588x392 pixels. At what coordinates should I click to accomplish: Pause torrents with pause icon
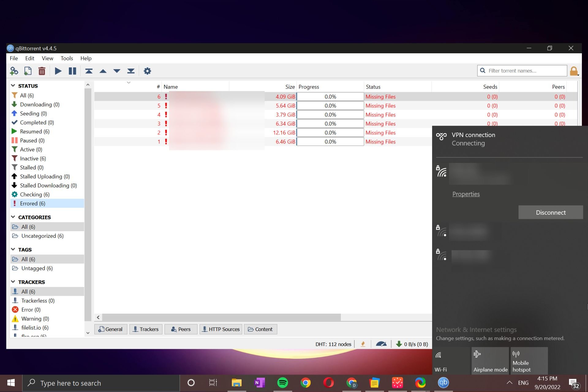coord(72,71)
